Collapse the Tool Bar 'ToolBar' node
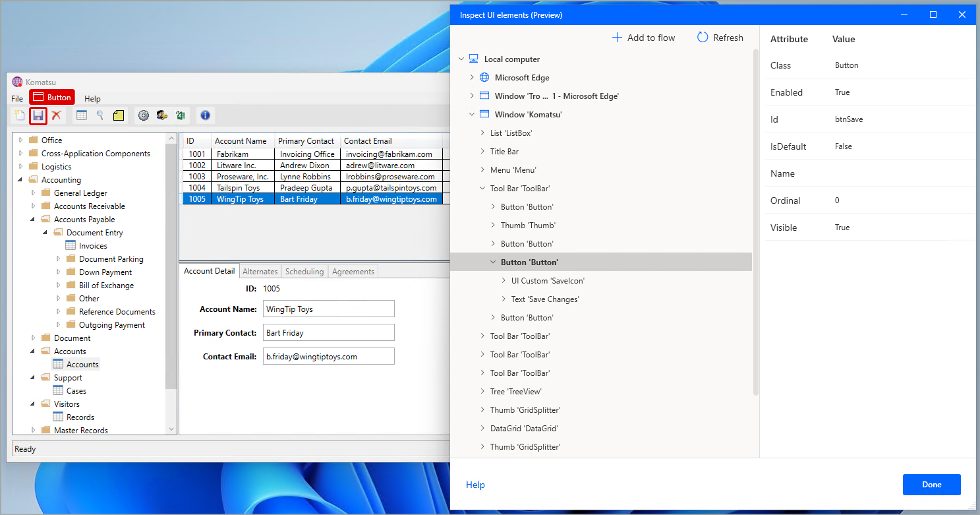The height and width of the screenshot is (515, 980). coord(482,188)
